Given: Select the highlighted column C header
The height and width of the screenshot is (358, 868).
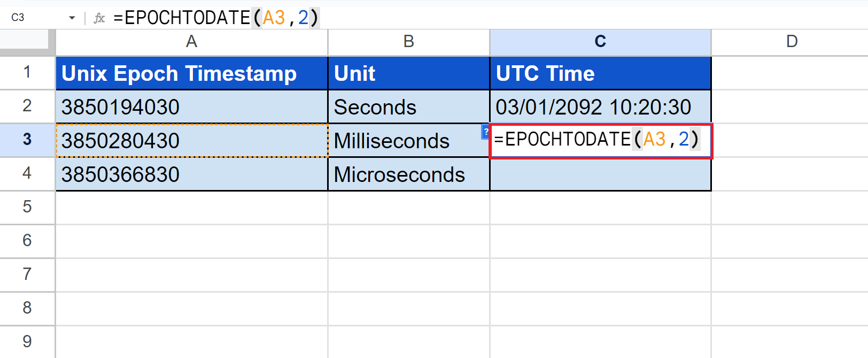Looking at the screenshot, I should coord(600,42).
